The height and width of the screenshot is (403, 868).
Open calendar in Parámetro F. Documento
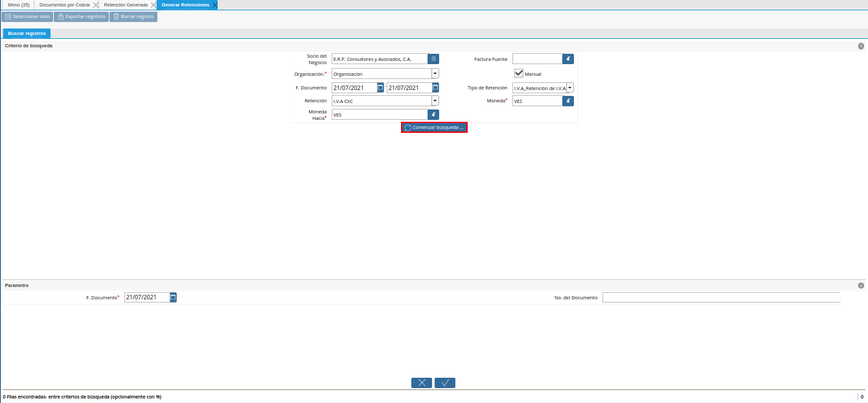[x=173, y=297]
